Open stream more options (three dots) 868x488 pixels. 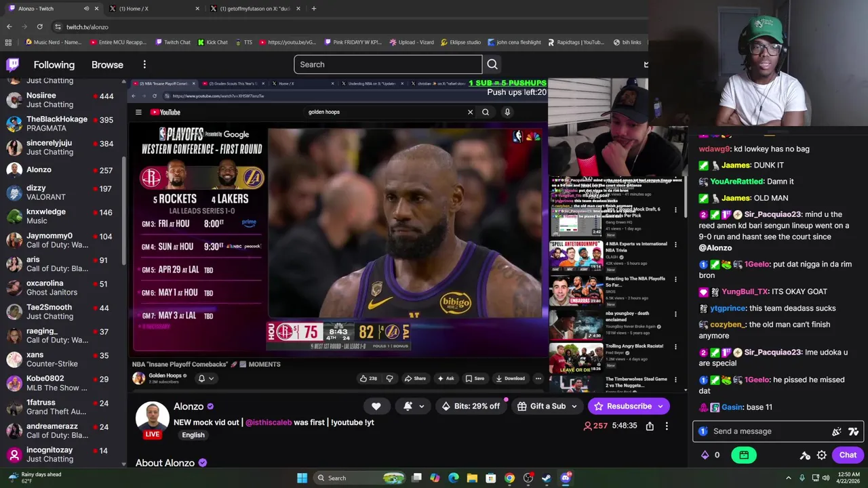[667, 426]
